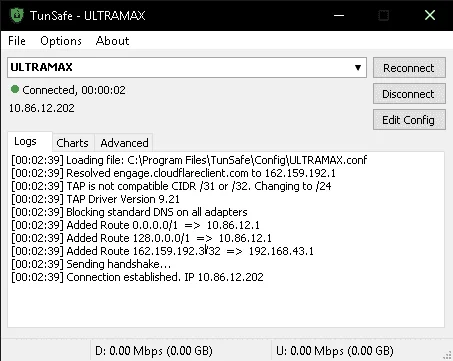Click the Reconnect button
Screen dimensions: 453x361
tap(409, 68)
